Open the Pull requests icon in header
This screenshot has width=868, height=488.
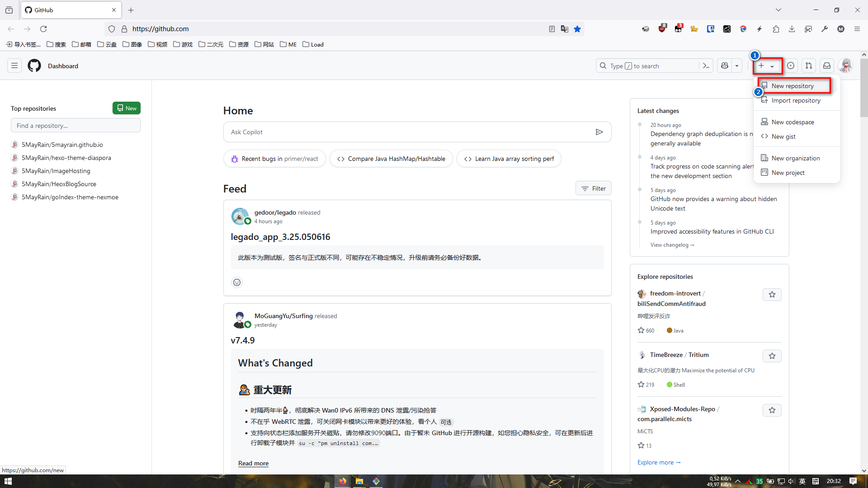click(x=809, y=66)
